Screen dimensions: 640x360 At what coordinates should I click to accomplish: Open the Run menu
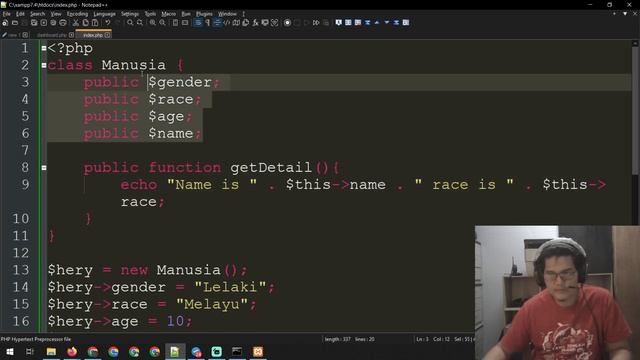[186, 14]
